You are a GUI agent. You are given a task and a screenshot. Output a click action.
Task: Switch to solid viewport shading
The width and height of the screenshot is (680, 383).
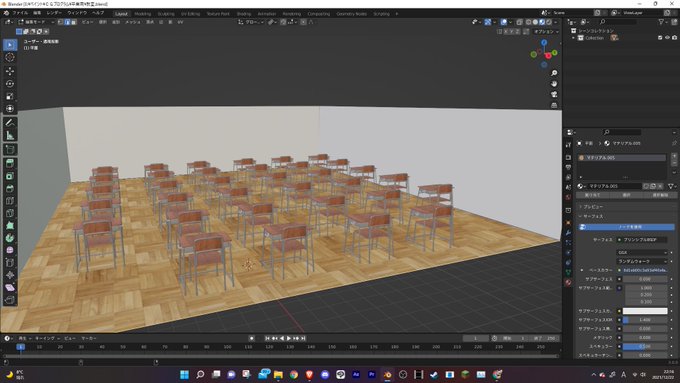pyautogui.click(x=535, y=22)
